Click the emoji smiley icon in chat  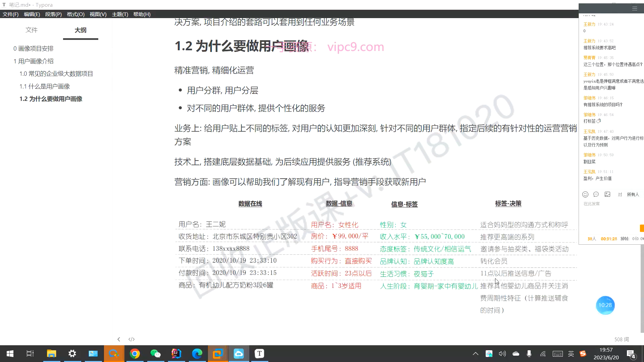click(x=585, y=194)
